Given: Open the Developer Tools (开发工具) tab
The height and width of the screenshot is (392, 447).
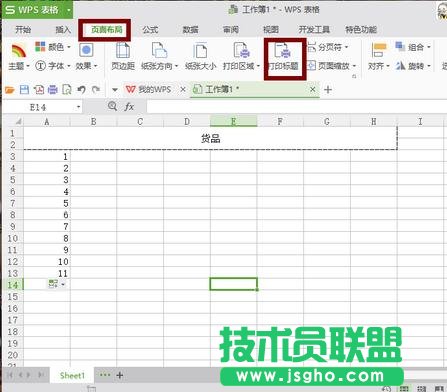Looking at the screenshot, I should pos(314,30).
